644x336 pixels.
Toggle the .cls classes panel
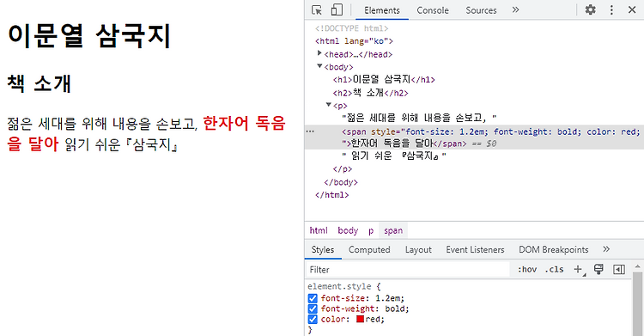554,269
